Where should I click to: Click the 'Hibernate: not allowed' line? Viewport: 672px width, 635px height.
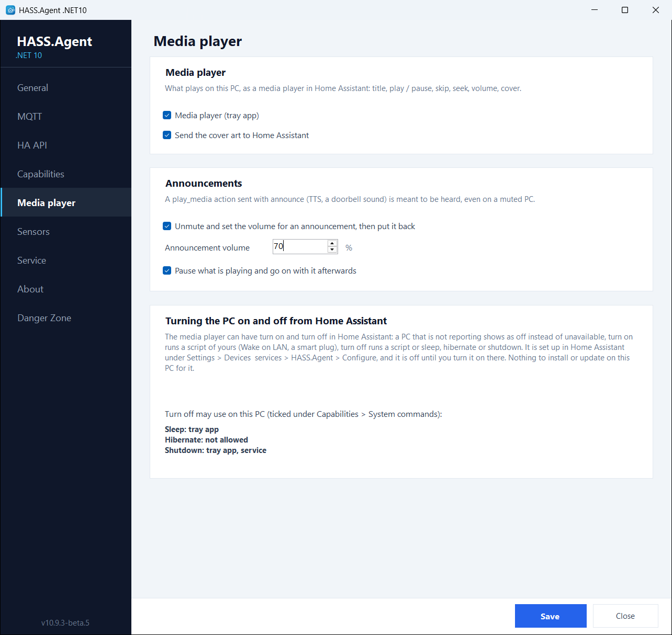point(206,440)
